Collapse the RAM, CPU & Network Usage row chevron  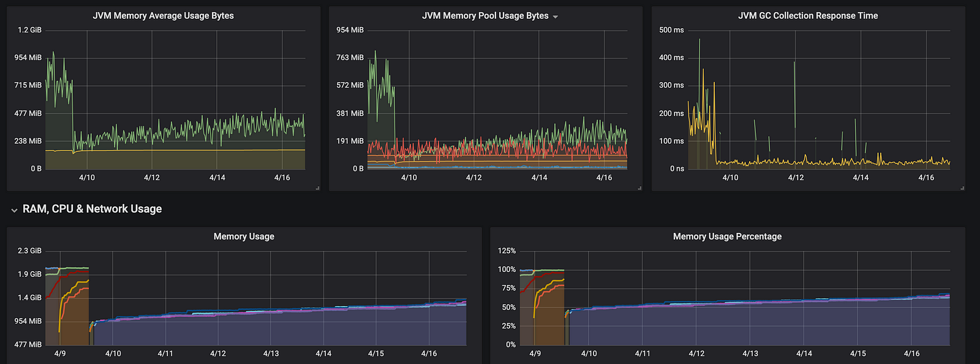click(14, 210)
